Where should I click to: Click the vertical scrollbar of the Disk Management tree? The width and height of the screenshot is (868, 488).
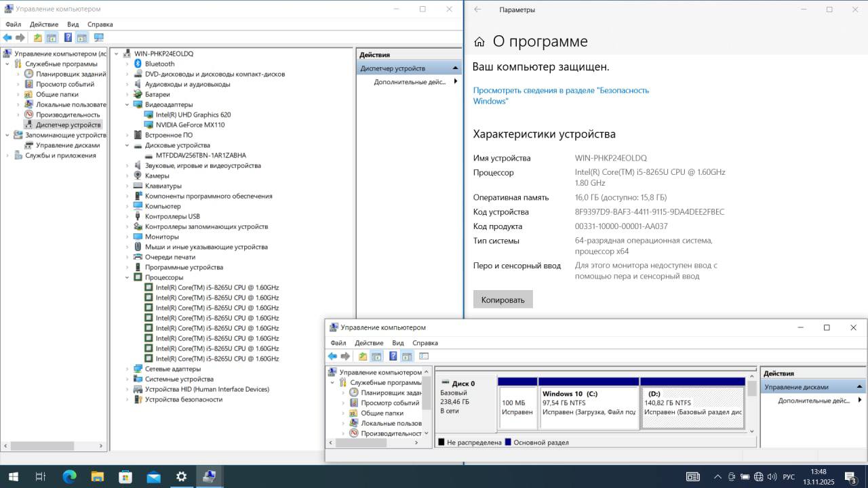[427, 393]
